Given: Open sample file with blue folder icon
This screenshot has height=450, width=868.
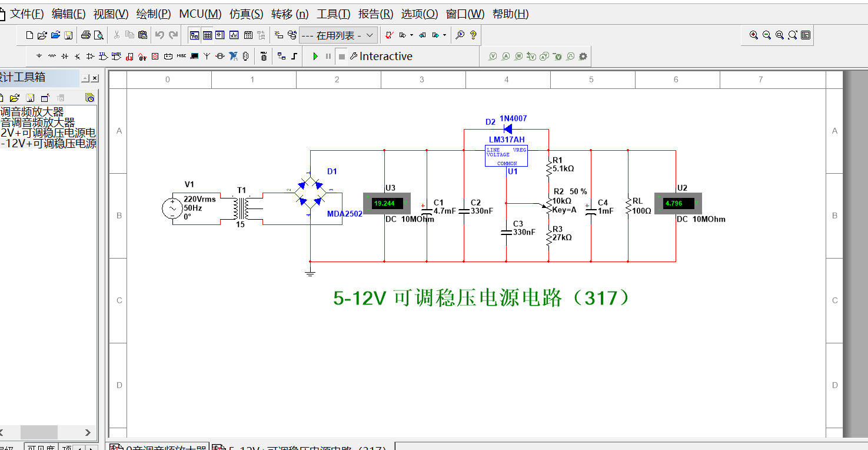Looking at the screenshot, I should coord(55,35).
